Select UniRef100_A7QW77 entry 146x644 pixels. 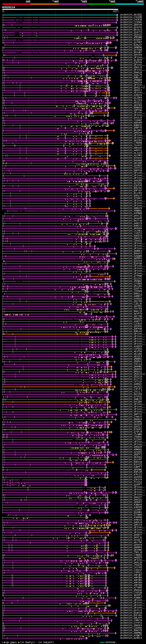[x=131, y=636]
